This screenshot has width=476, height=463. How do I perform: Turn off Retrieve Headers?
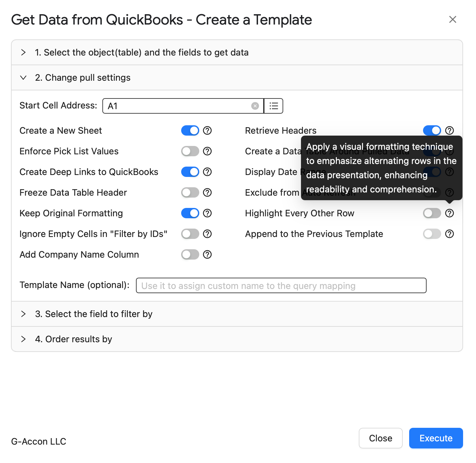click(432, 130)
